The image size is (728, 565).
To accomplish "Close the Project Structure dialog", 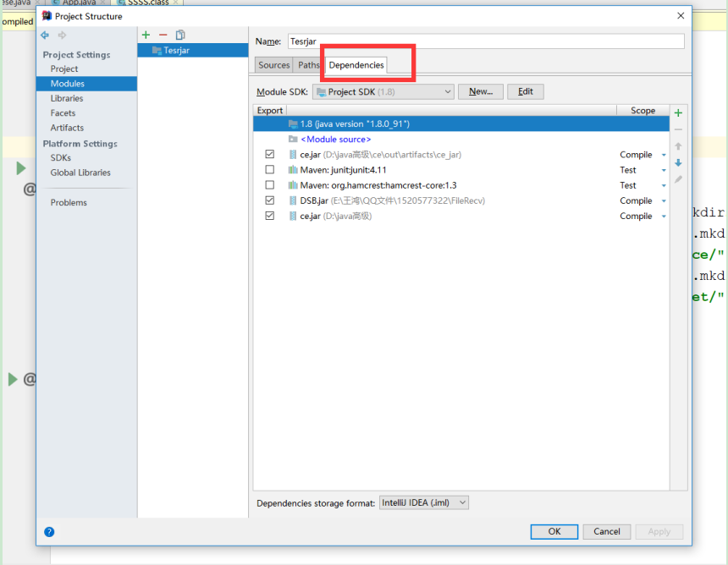I will click(x=681, y=16).
